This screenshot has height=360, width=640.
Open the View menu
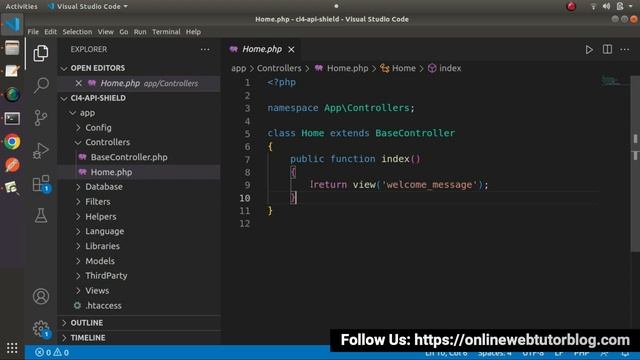tap(105, 32)
